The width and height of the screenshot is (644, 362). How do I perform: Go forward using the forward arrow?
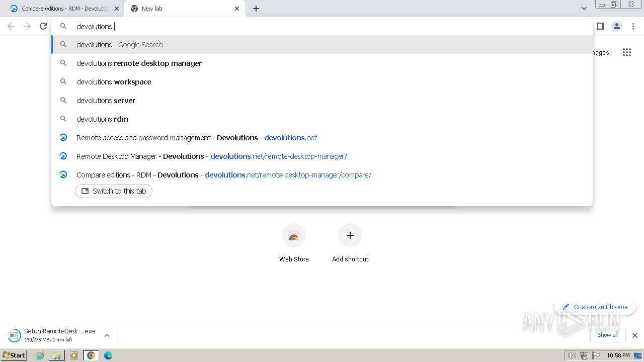pos(27,26)
